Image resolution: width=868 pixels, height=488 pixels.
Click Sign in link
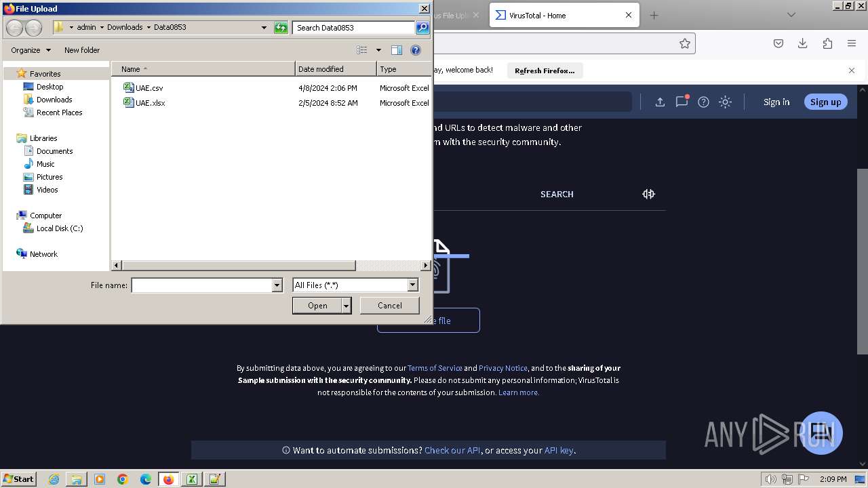tap(776, 102)
